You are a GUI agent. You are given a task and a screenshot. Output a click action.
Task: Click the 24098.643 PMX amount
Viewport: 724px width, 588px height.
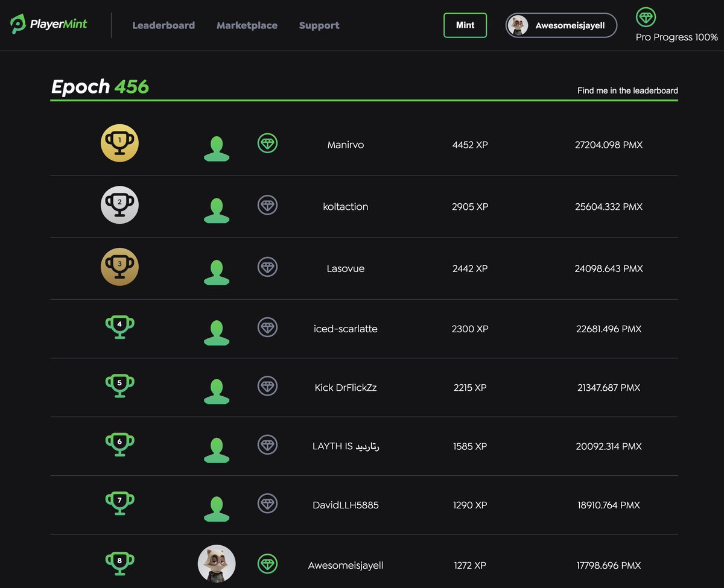click(x=609, y=268)
